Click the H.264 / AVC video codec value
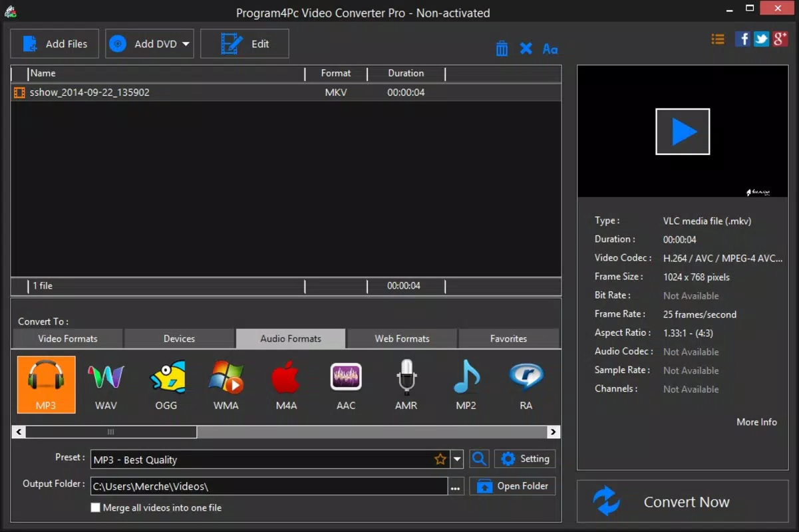The width and height of the screenshot is (799, 532). (x=723, y=258)
